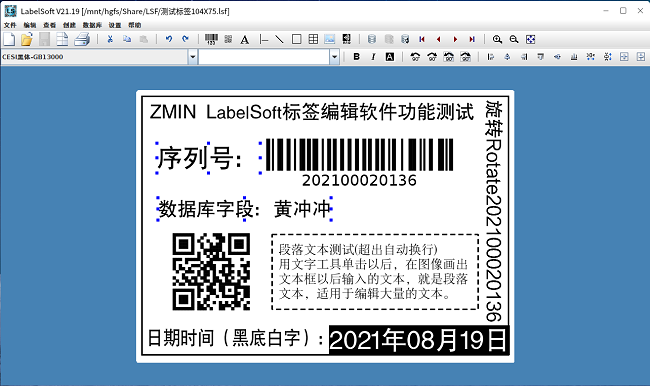Screen dimensions: 650x386
Task: Select the QR code tool
Action: pos(228,39)
